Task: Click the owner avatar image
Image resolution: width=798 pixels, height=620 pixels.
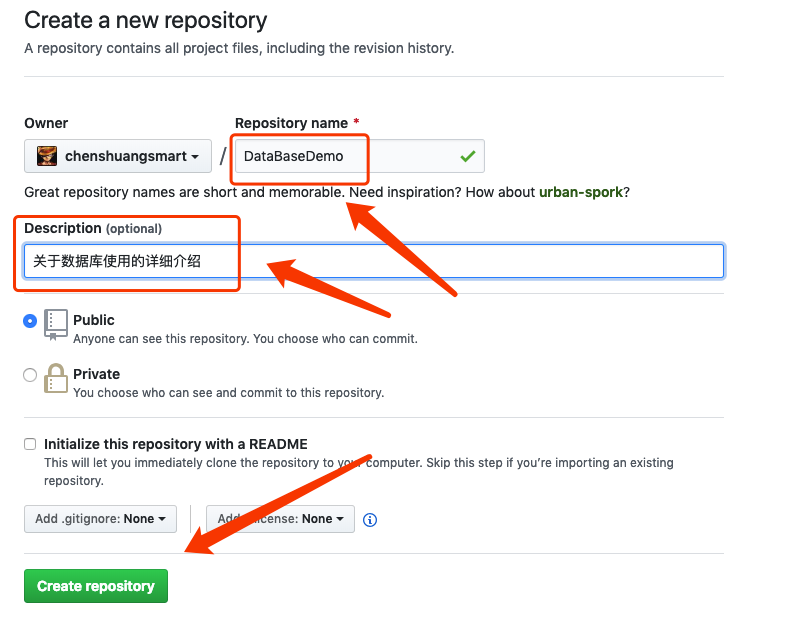Action: (47, 156)
